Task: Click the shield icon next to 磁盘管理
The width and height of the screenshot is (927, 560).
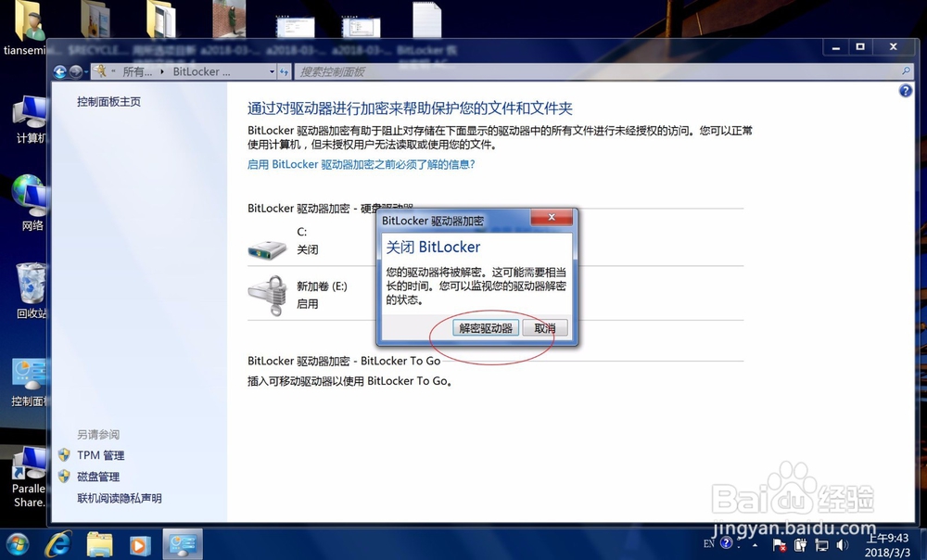Action: coord(65,476)
